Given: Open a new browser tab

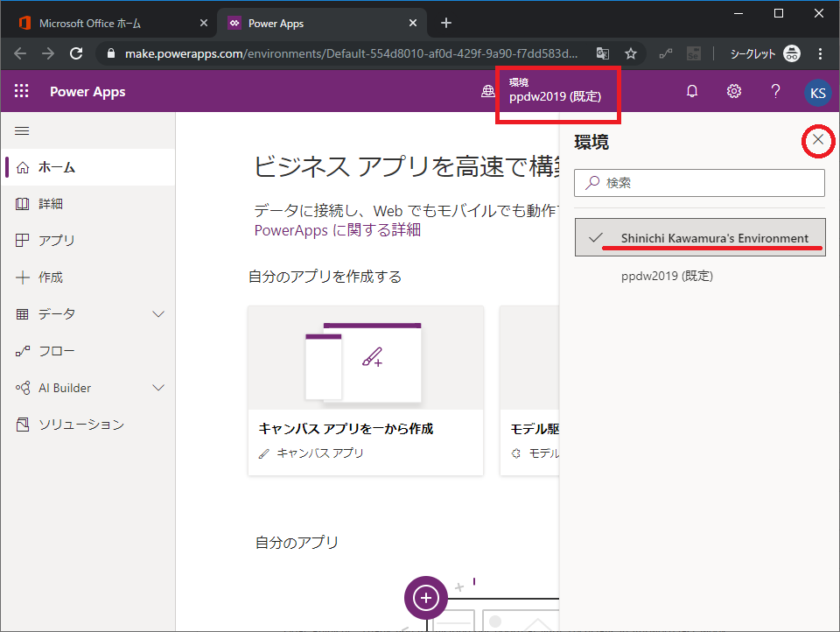Looking at the screenshot, I should pos(445,23).
